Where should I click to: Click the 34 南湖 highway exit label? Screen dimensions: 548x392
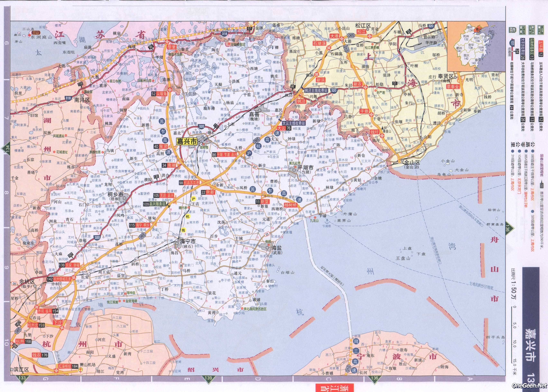tap(169, 165)
